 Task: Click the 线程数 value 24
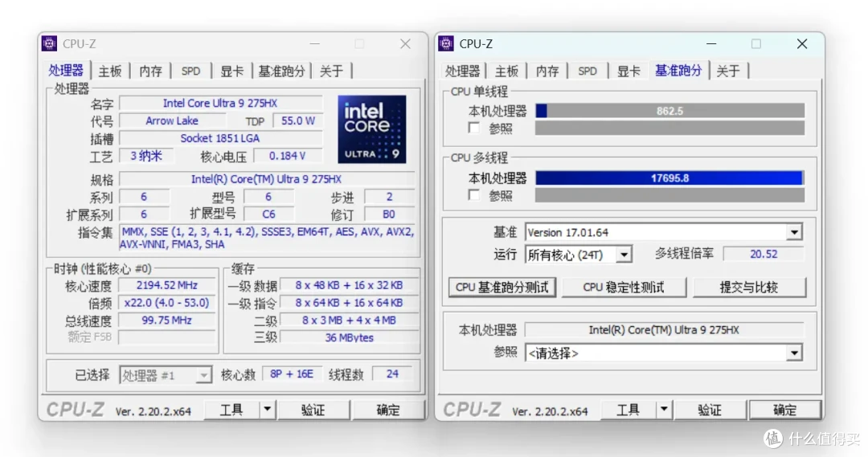pyautogui.click(x=392, y=374)
